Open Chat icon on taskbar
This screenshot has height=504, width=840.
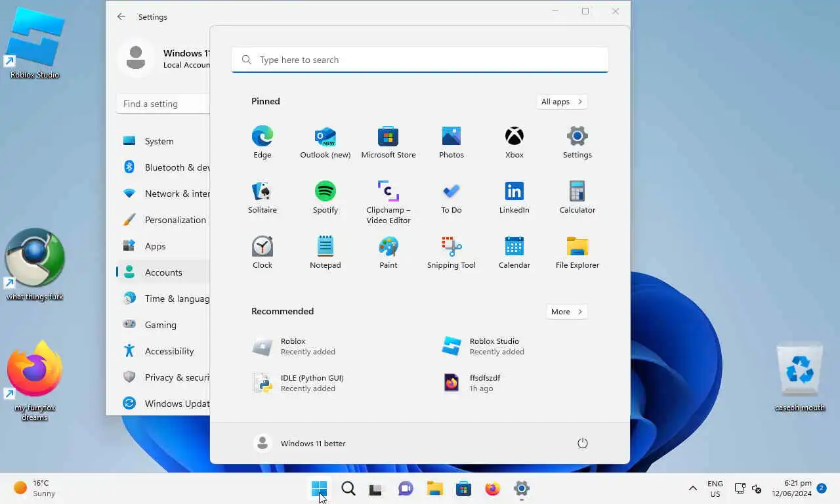(406, 488)
